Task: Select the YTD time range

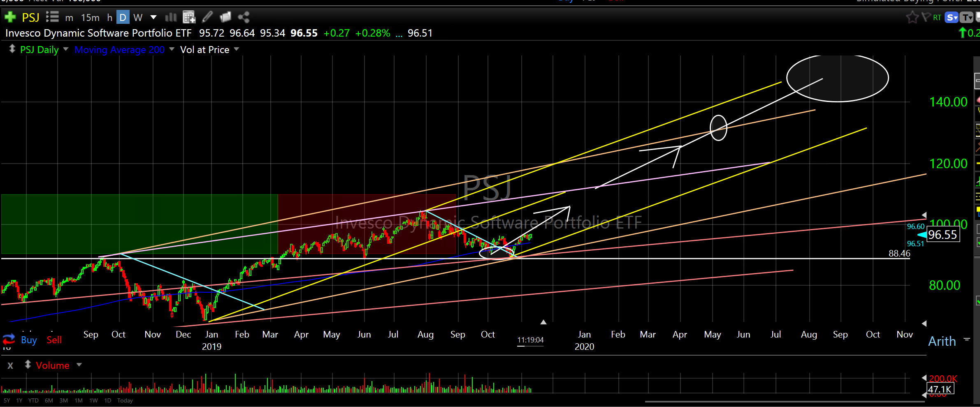Action: point(33,400)
